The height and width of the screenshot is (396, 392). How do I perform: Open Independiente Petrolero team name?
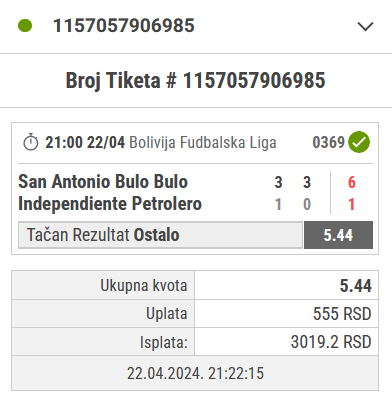(x=110, y=204)
